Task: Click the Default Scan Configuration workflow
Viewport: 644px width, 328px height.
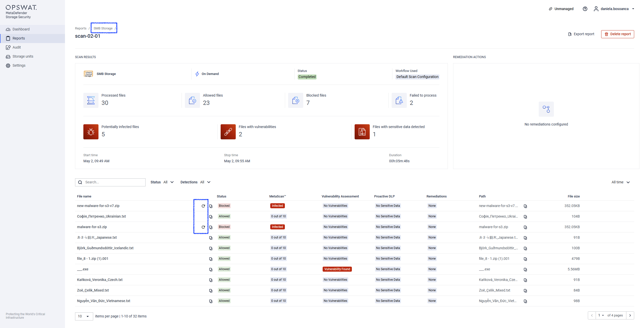Action: click(417, 77)
